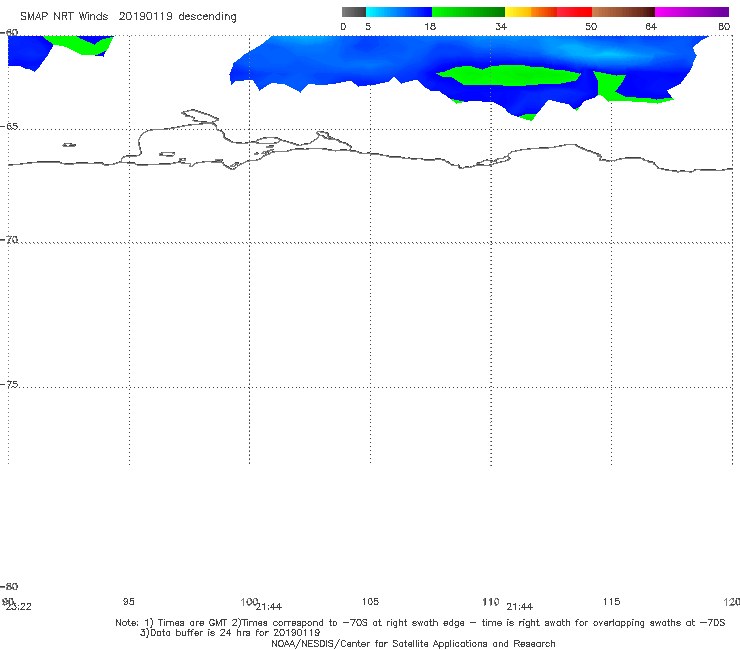Click the red segment of the color bar
Image resolution: width=740 pixels, height=650 pixels.
point(574,12)
